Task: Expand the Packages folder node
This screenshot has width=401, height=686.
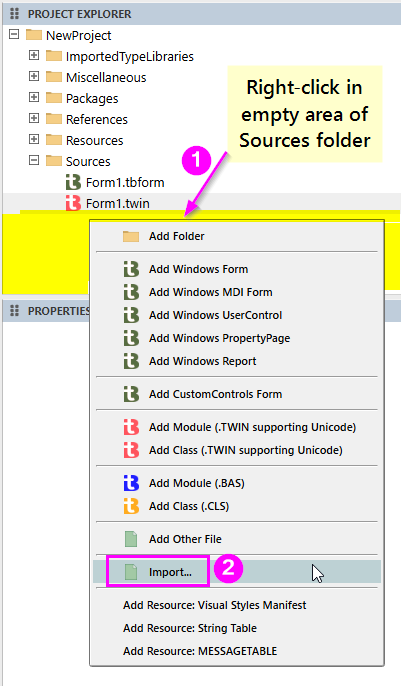Action: point(34,97)
